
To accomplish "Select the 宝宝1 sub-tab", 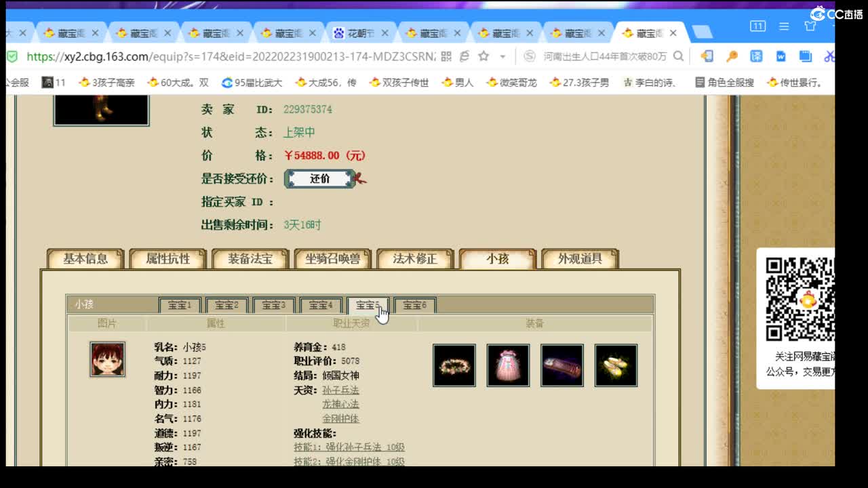I will pyautogui.click(x=180, y=305).
